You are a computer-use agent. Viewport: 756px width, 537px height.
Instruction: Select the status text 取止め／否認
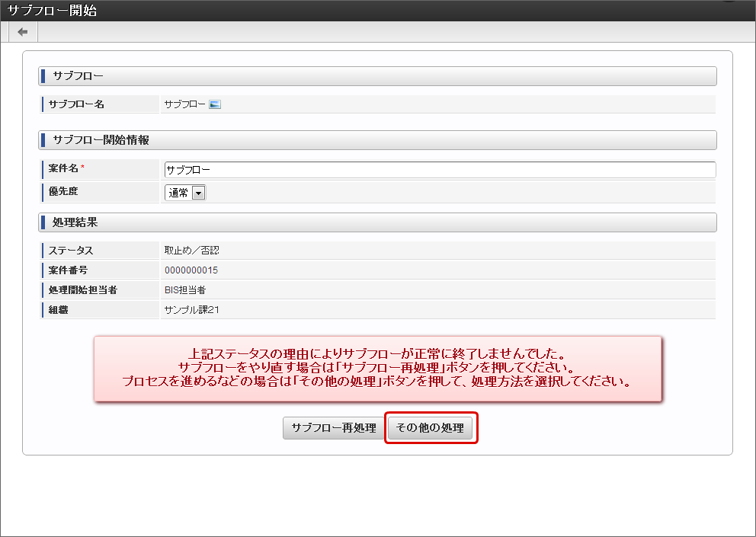(191, 250)
